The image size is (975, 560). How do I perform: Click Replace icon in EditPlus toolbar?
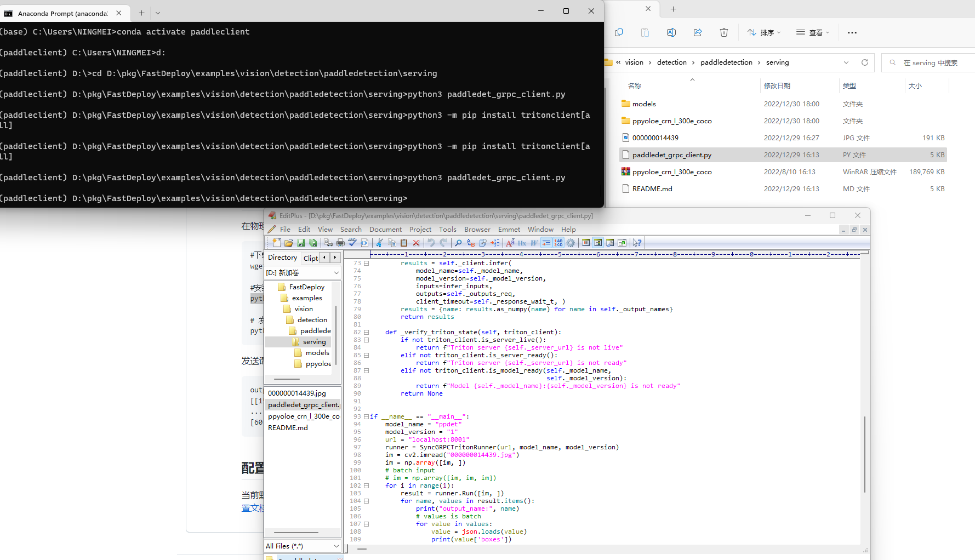pyautogui.click(x=471, y=243)
